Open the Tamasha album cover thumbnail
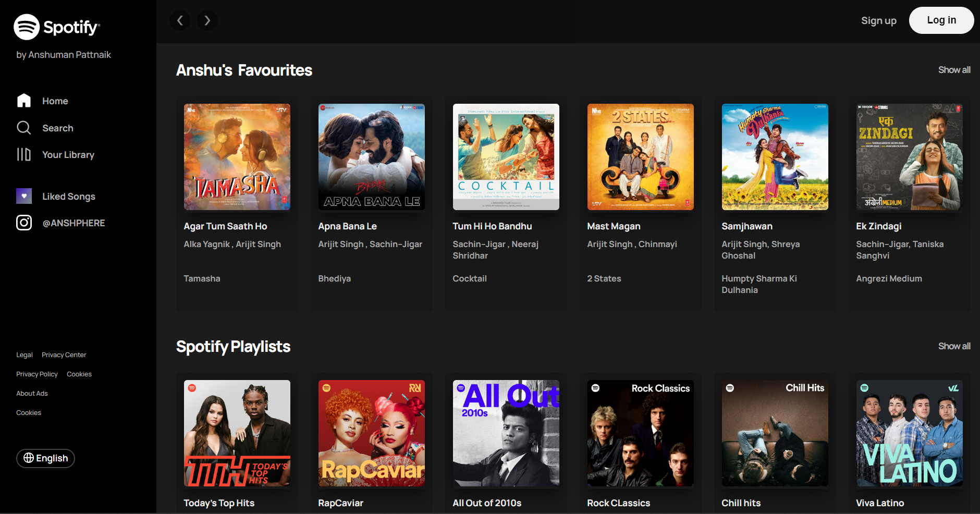Screen dimensions: 980x514 pos(237,157)
